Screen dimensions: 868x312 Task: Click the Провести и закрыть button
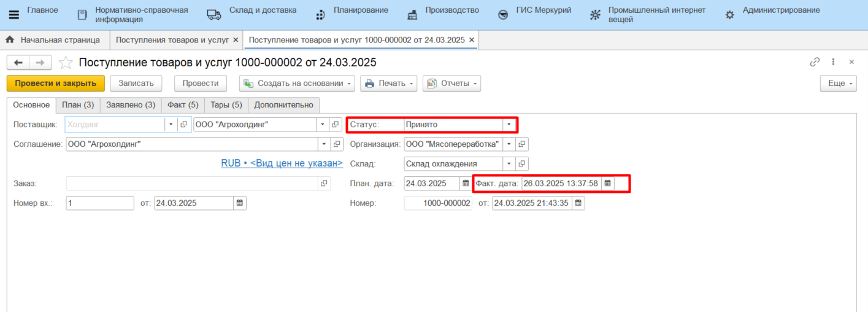coord(56,84)
